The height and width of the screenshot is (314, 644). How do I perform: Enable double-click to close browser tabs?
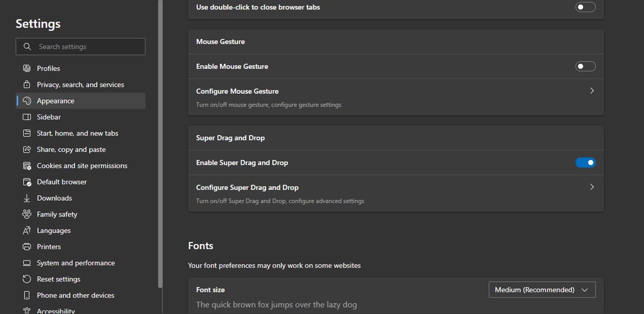585,7
